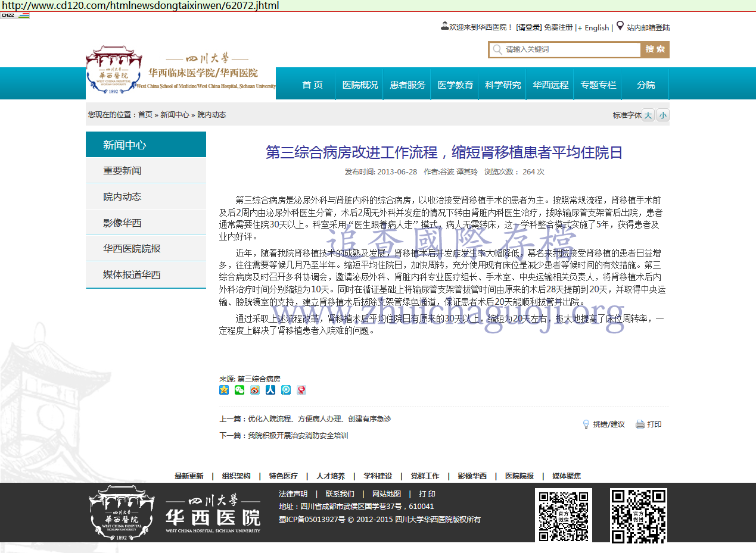The height and width of the screenshot is (553, 756).
Task: Switch font size to large (大)
Action: point(648,115)
